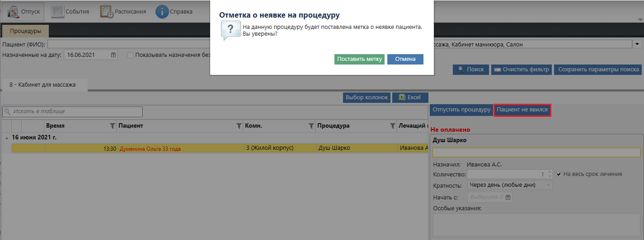Click the Время column filter icon
644x240 pixels.
pos(113,126)
